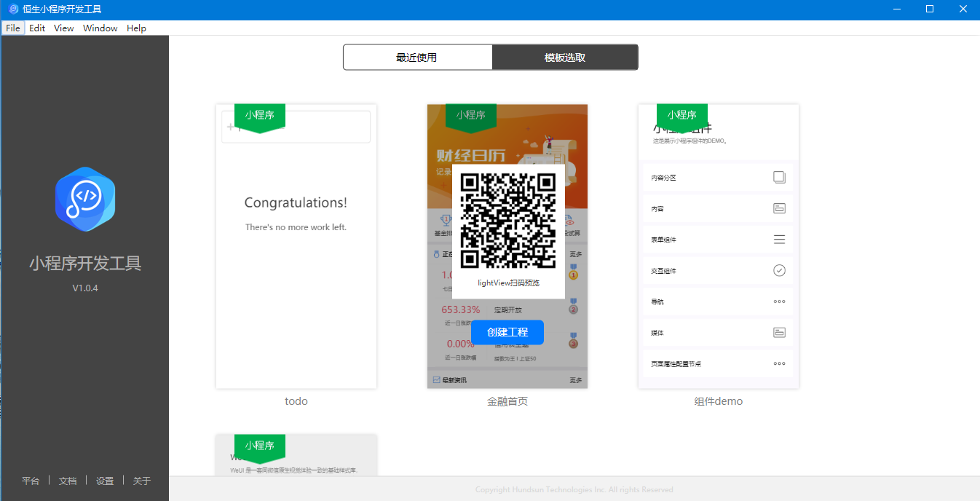Switch to the 最近使用 tab
The width and height of the screenshot is (980, 501).
417,58
